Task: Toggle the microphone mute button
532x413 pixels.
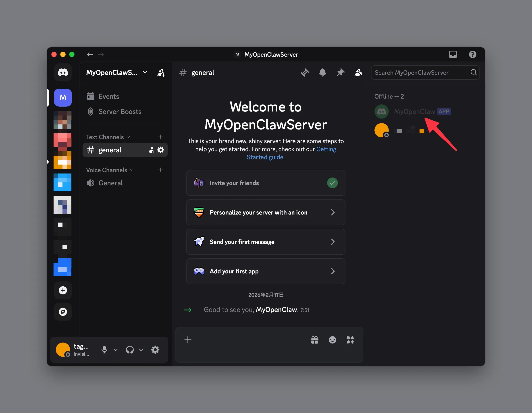Action: click(x=104, y=350)
